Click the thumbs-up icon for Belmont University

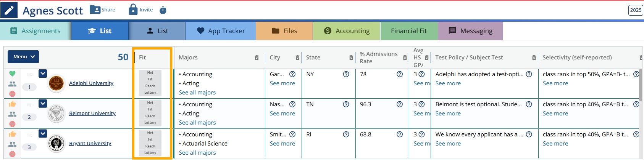pos(12,104)
